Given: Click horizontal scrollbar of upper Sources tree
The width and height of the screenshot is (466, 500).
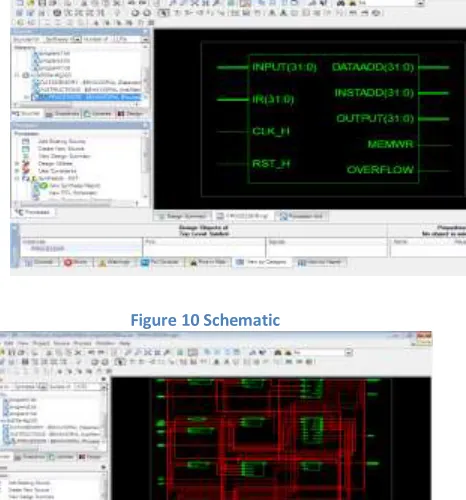Looking at the screenshot, I should tap(77, 105).
